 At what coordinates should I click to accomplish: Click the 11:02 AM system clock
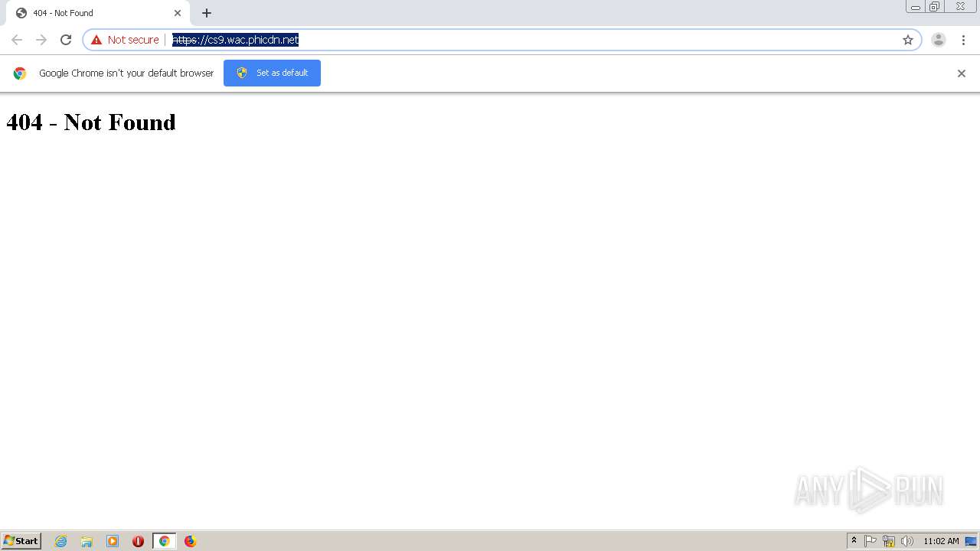click(x=941, y=541)
